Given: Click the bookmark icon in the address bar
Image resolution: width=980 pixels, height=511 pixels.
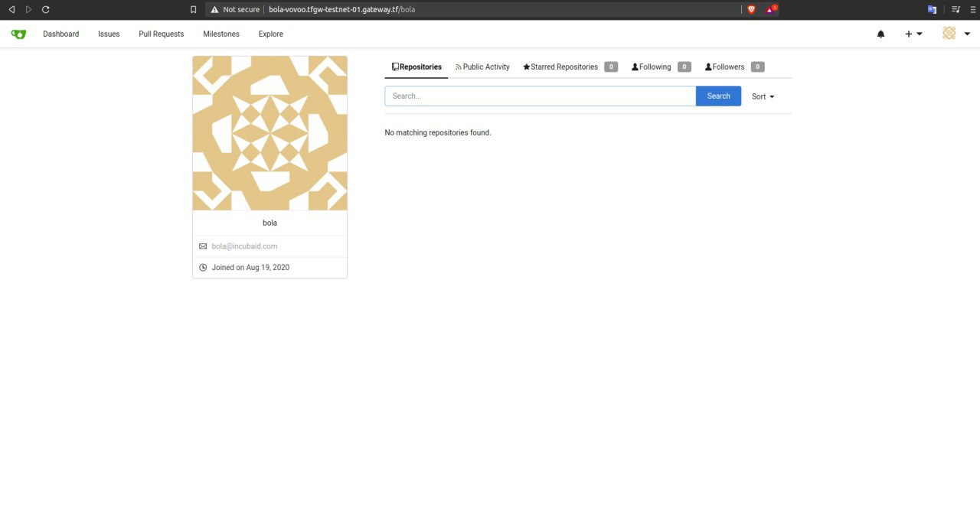Looking at the screenshot, I should (x=193, y=9).
